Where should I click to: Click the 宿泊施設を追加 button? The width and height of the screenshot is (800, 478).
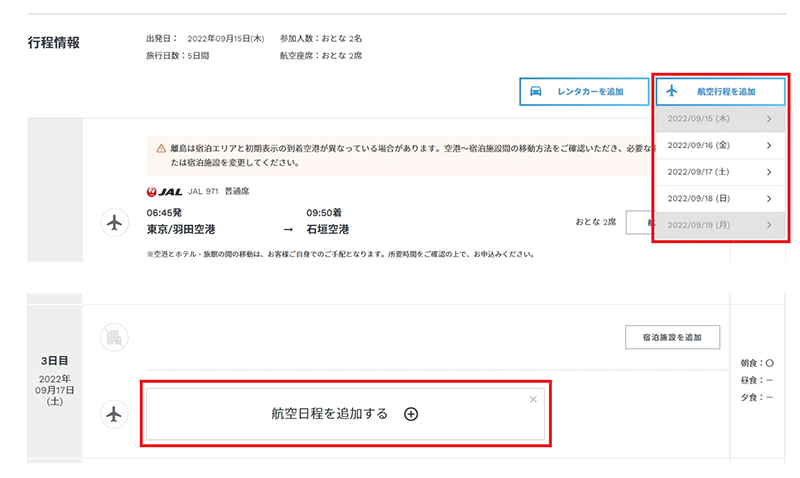[x=671, y=337]
